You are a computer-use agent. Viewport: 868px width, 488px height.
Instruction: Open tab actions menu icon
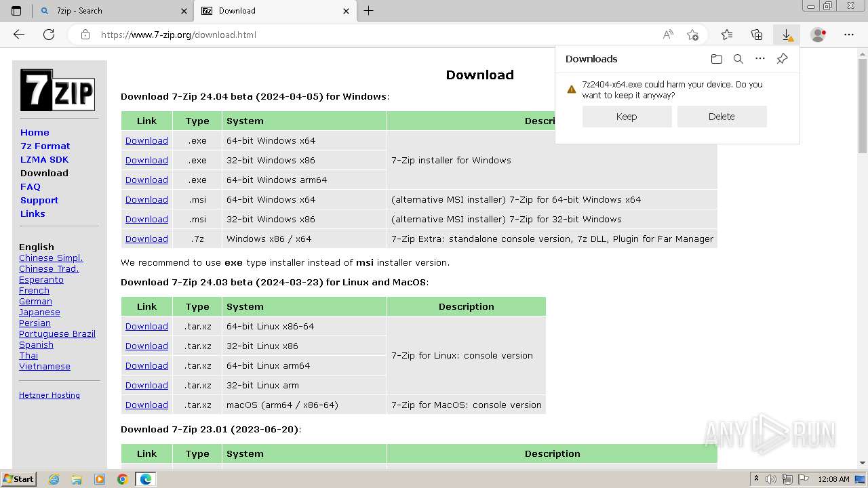(16, 11)
